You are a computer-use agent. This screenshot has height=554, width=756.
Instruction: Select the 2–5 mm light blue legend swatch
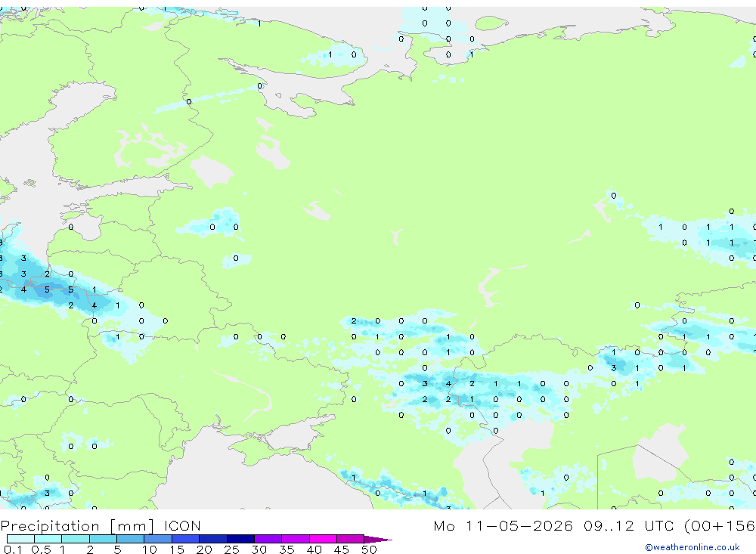pos(103,539)
